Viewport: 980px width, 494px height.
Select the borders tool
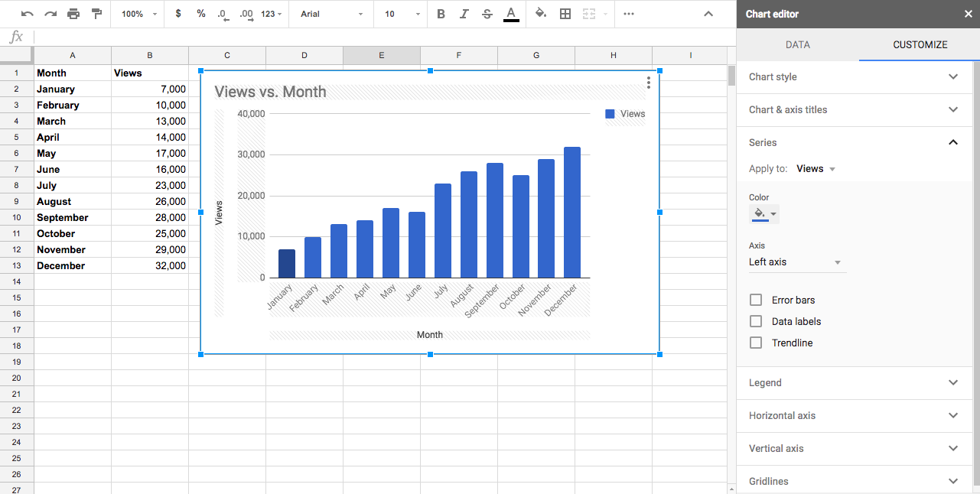click(565, 14)
